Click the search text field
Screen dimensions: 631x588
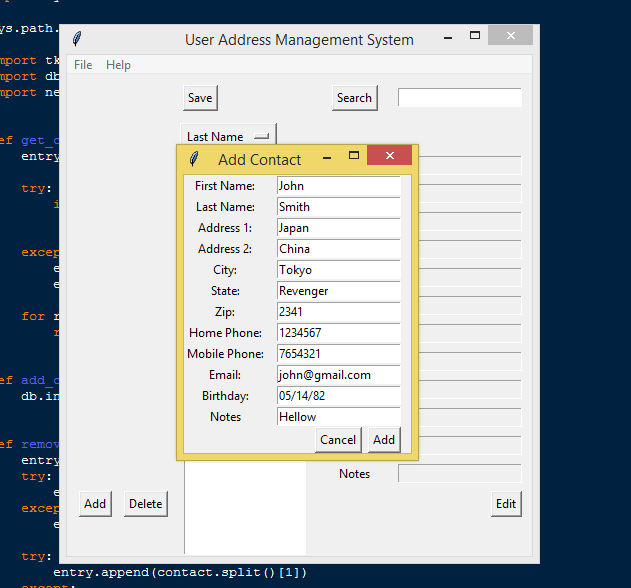coord(459,98)
